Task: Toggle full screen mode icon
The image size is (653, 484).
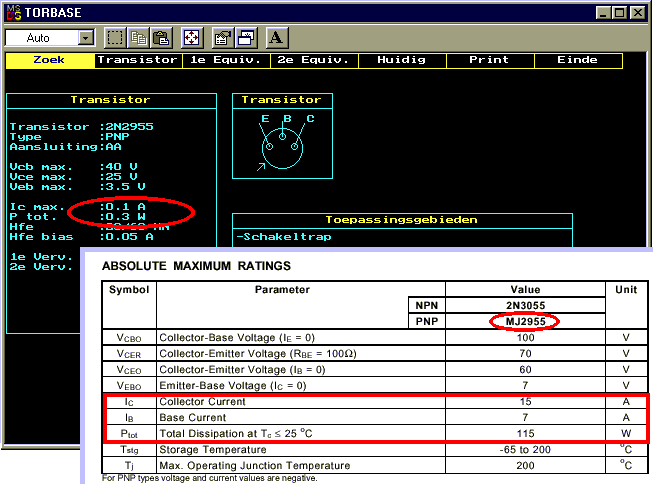Action: [192, 38]
